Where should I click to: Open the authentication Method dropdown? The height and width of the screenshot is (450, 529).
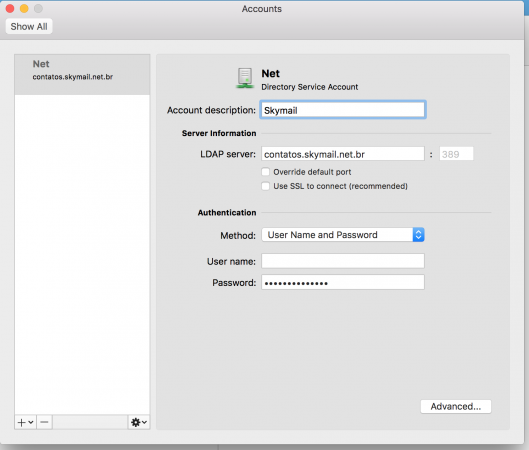(x=343, y=235)
